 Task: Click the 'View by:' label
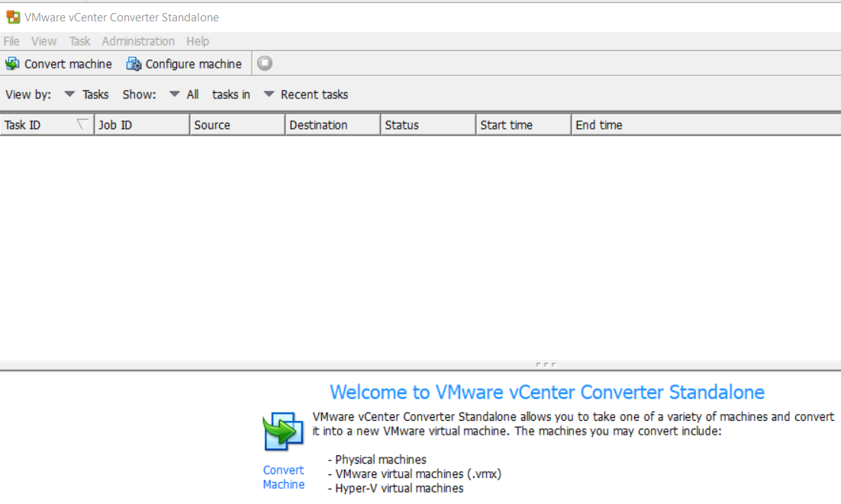click(x=28, y=95)
